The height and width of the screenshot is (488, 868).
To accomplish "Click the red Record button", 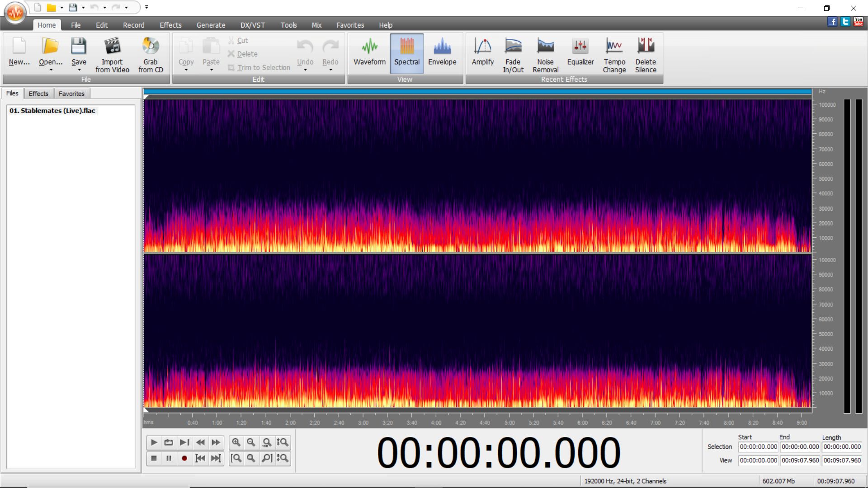I will [184, 458].
